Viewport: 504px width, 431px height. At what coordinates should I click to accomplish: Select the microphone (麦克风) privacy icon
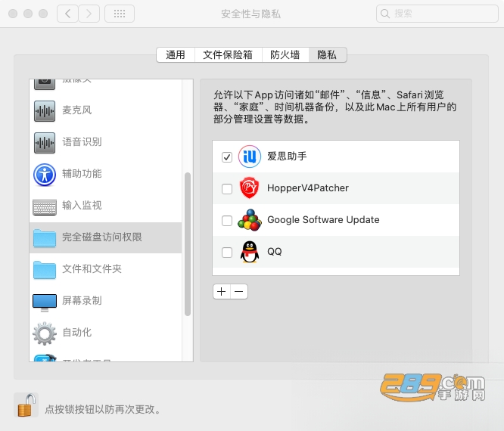click(x=45, y=111)
